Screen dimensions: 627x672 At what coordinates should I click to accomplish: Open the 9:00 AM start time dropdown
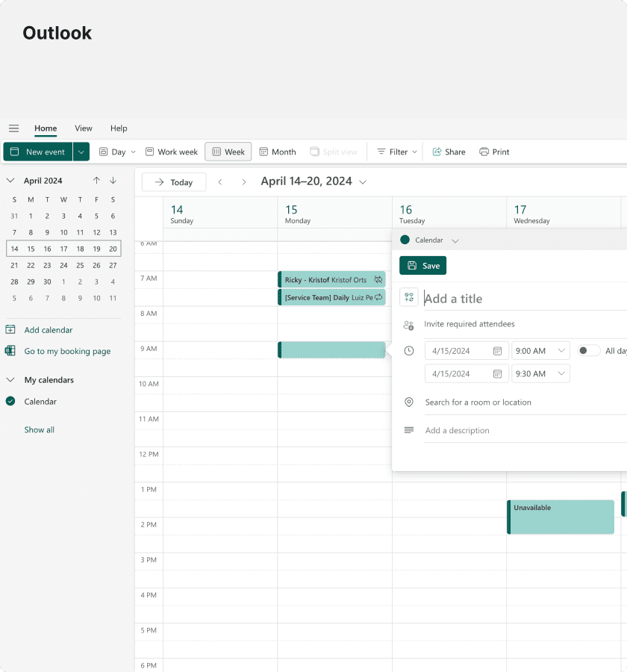point(540,351)
